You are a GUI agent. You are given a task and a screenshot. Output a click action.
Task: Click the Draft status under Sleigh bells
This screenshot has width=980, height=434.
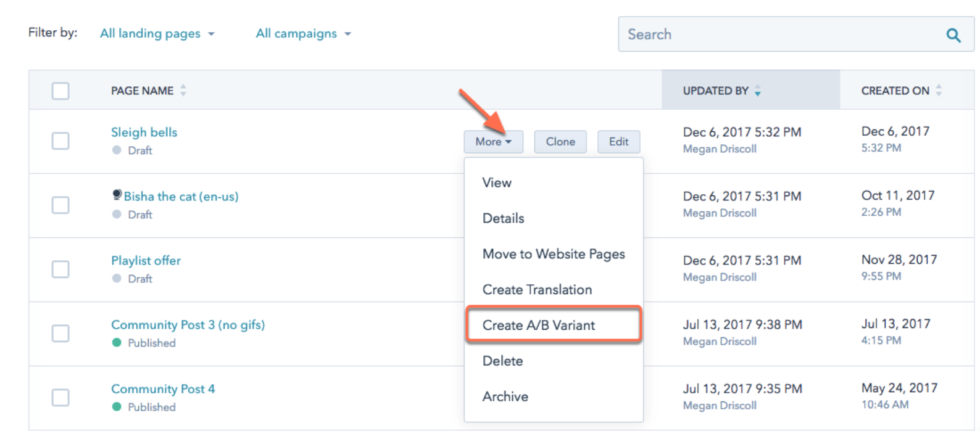point(139,150)
